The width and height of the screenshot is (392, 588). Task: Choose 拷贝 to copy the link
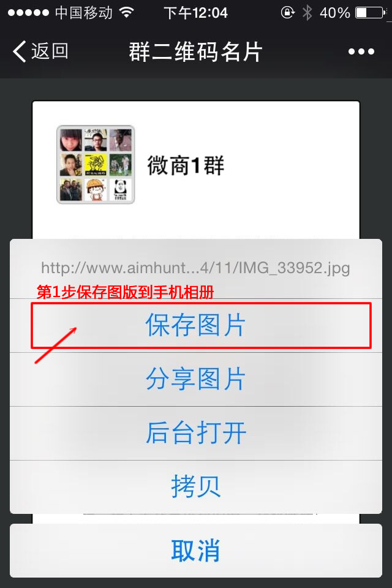(x=196, y=487)
